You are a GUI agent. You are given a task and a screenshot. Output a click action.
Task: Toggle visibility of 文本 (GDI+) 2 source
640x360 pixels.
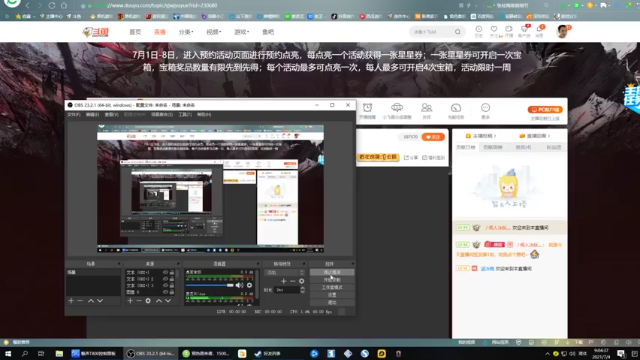(x=165, y=279)
